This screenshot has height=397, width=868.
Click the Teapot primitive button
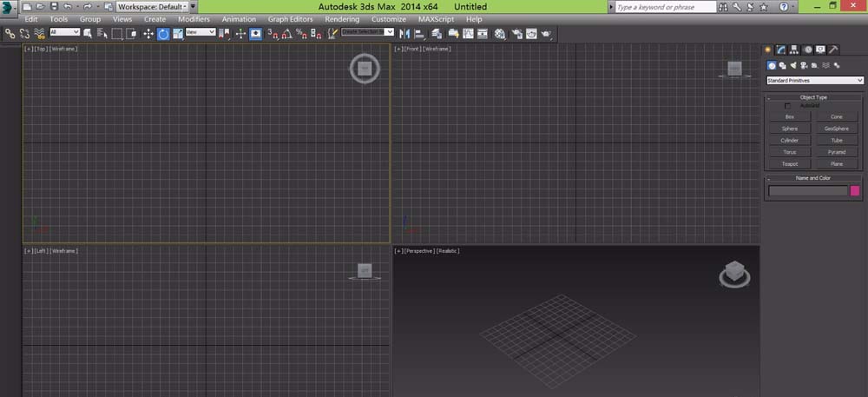789,163
